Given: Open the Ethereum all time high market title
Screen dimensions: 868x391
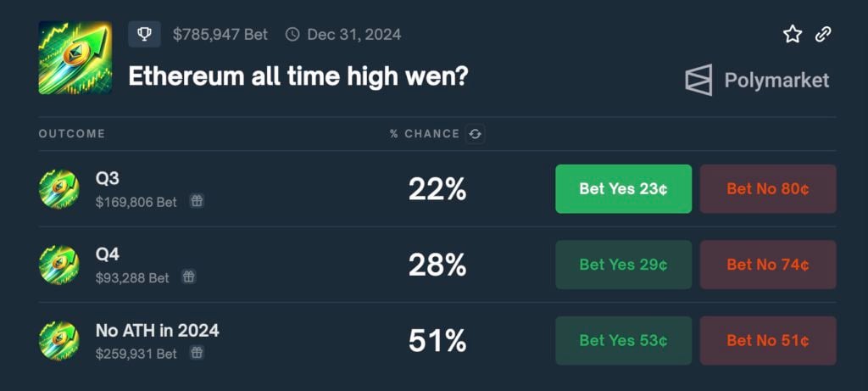Looking at the screenshot, I should 298,76.
